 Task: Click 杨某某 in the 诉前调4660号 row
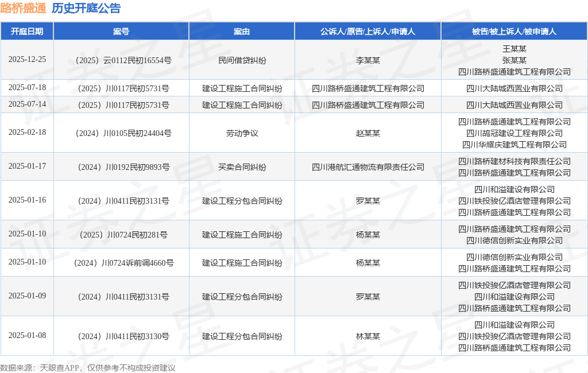[x=368, y=263]
